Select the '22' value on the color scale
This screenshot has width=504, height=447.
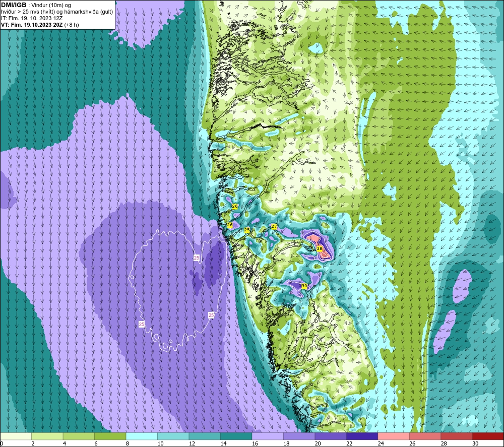(x=349, y=443)
